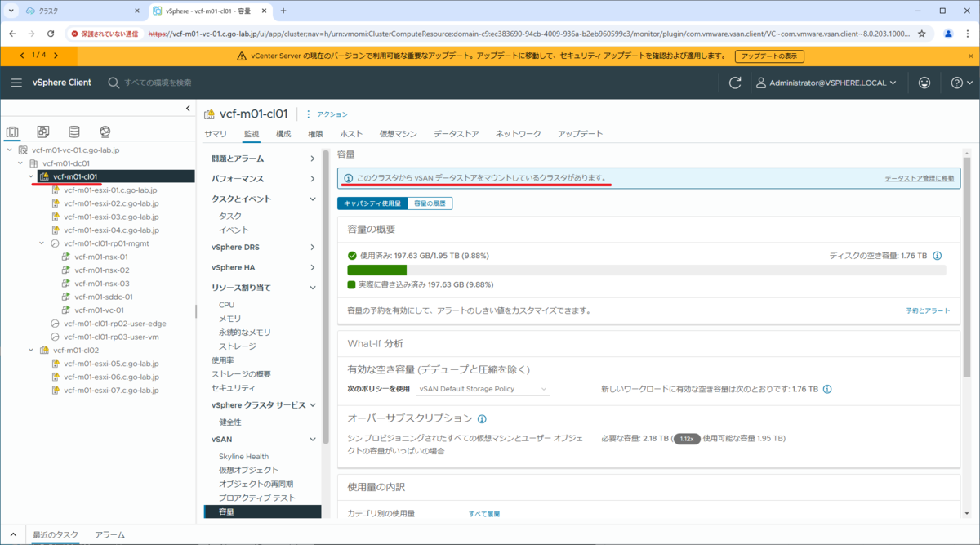Open the vSAN Default Storage Policy dropdown
Screen dimensions: 980x545
[482, 389]
